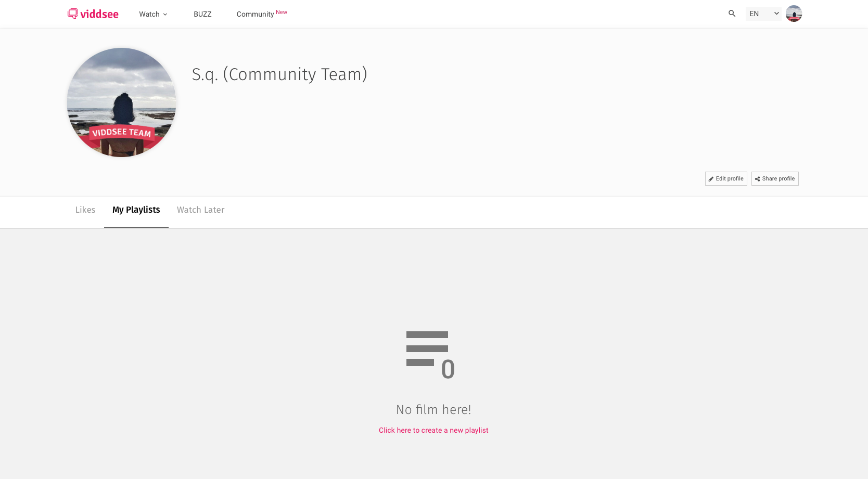Viewport: 868px width, 479px height.
Task: Open the Community section
Action: click(262, 14)
